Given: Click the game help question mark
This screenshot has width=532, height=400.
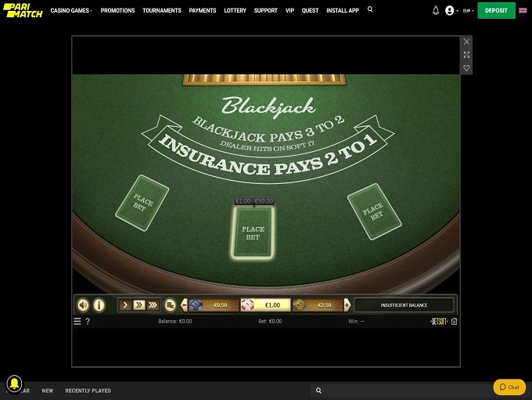Looking at the screenshot, I should pos(88,321).
